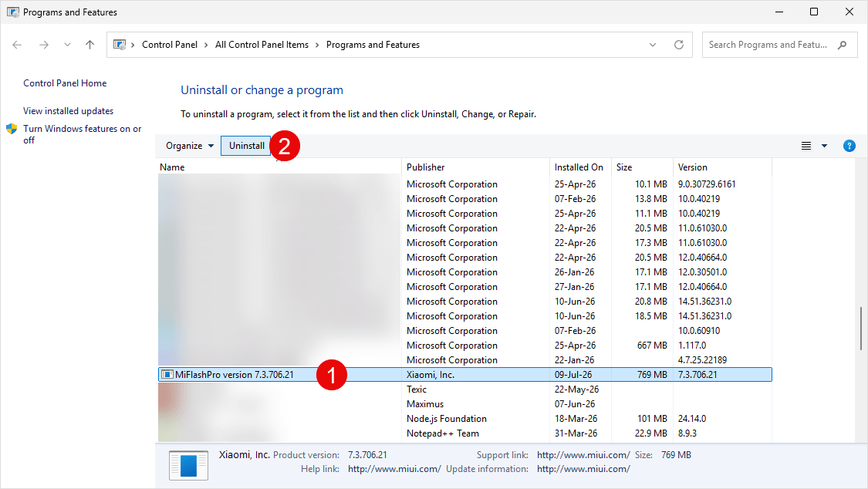
Task: Click the Control Panel address bar icon
Action: pyautogui.click(x=120, y=45)
